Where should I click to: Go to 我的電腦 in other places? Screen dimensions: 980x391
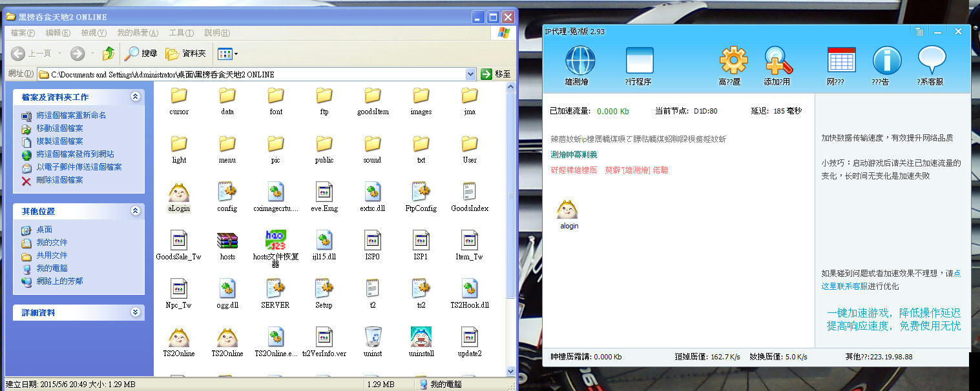click(x=52, y=268)
